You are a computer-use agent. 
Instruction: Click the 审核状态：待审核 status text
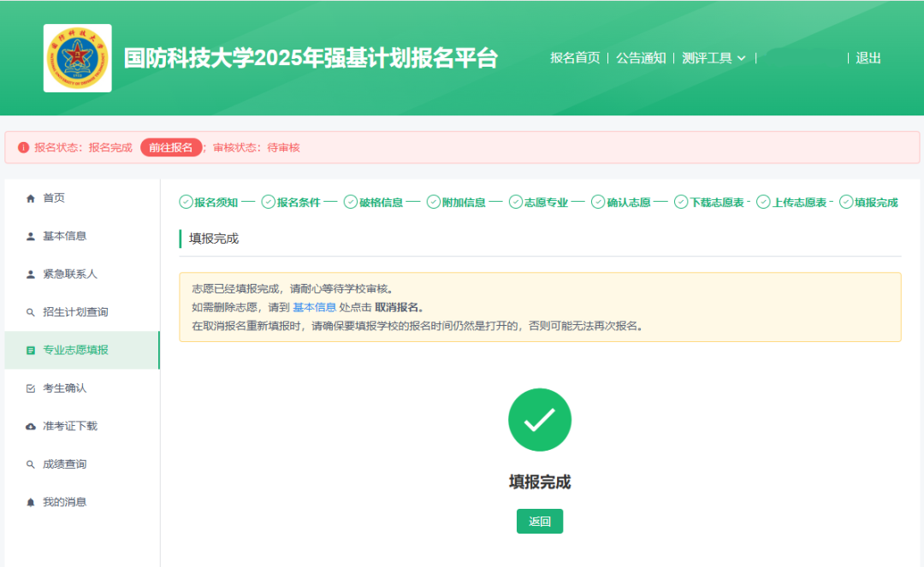[x=257, y=148]
